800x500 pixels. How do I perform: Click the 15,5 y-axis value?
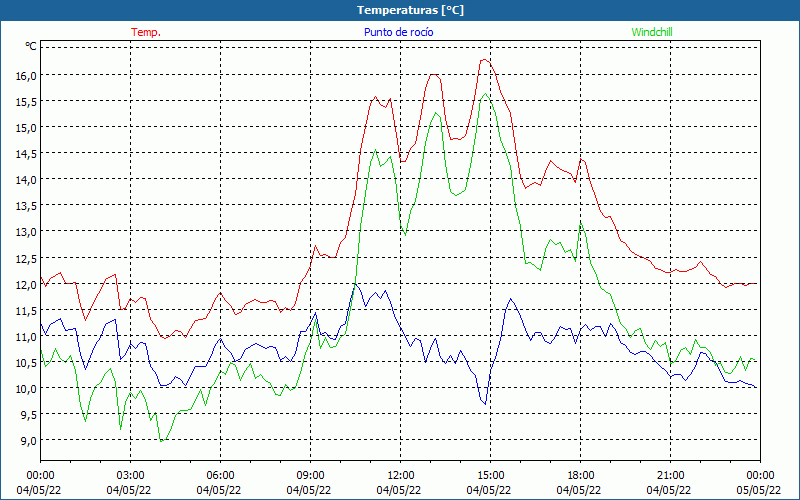26,102
